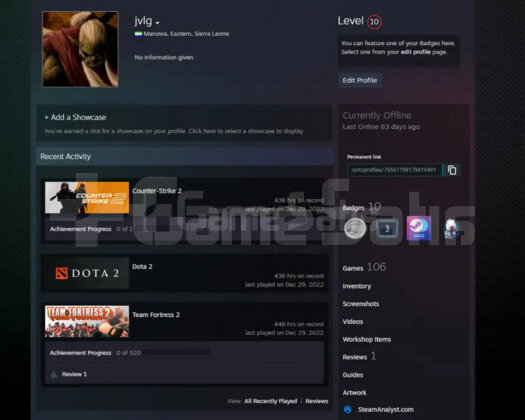Open the Guides link
525x420 pixels.
coord(353,375)
